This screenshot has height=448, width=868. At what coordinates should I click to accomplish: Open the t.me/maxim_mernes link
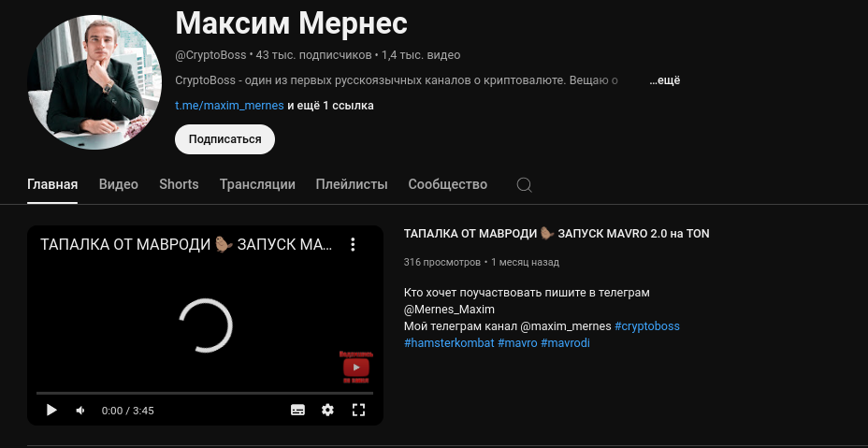tap(230, 105)
